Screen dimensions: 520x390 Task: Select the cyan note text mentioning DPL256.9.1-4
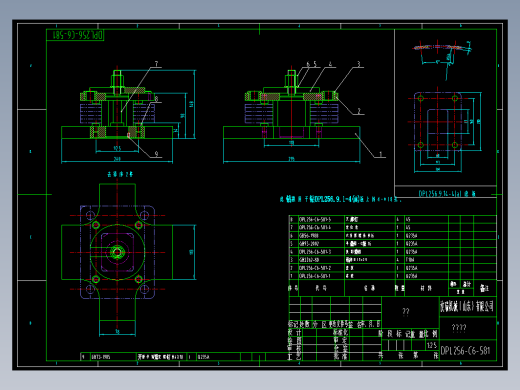(x=340, y=199)
